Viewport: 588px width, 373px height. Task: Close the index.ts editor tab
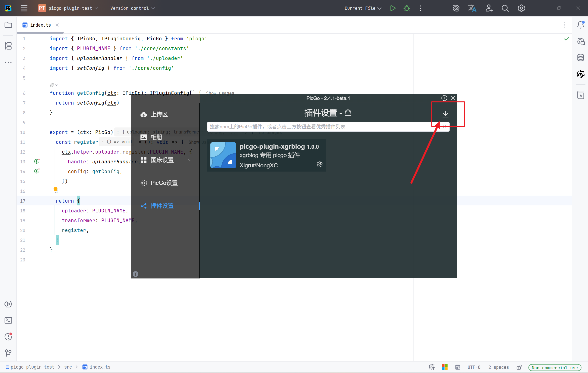click(x=57, y=25)
